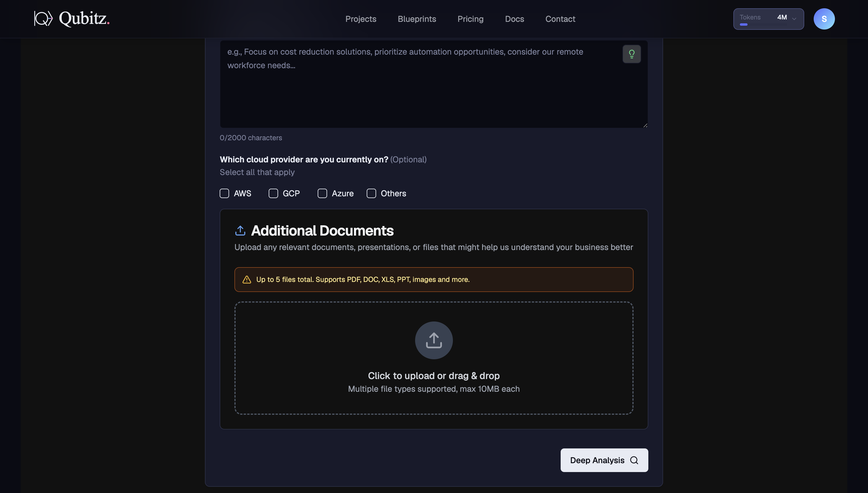The height and width of the screenshot is (493, 868).
Task: Click 'Which cloud provider are you currently on?' label
Action: [304, 159]
